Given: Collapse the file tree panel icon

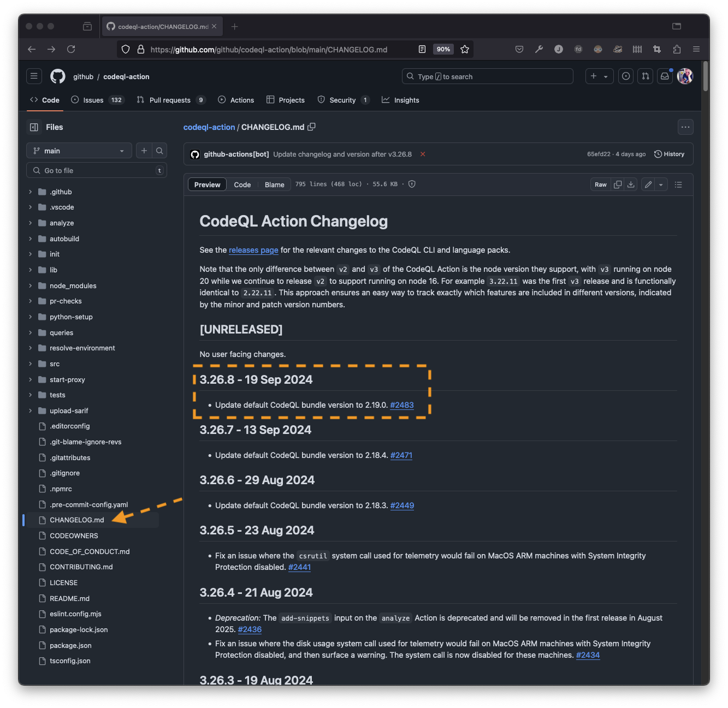Looking at the screenshot, I should coord(34,127).
